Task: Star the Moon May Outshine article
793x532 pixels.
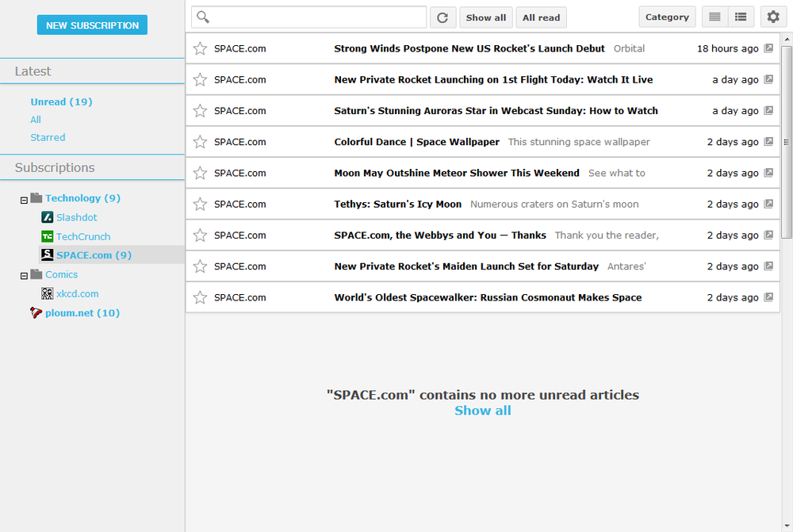Action: (x=199, y=173)
